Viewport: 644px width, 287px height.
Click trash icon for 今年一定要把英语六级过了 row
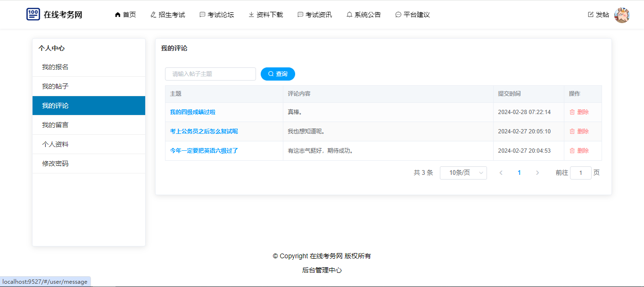[572, 151]
